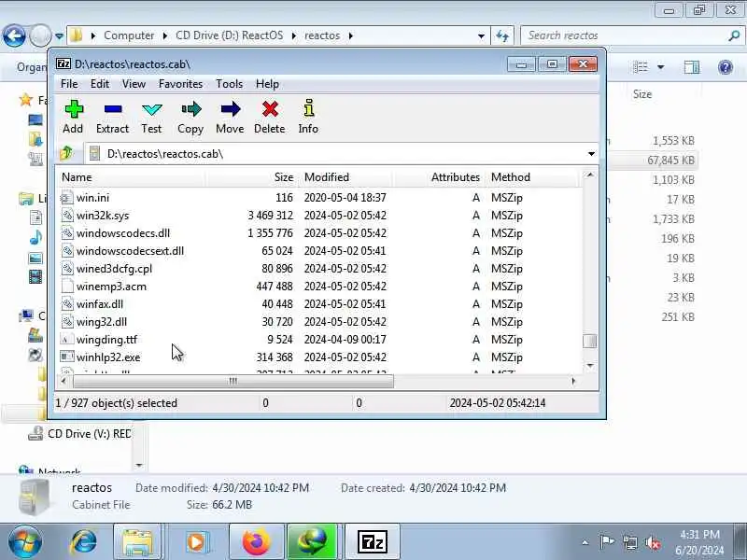This screenshot has height=560, width=747.
Task: Click the winhlp32.exe file icon
Action: point(67,357)
